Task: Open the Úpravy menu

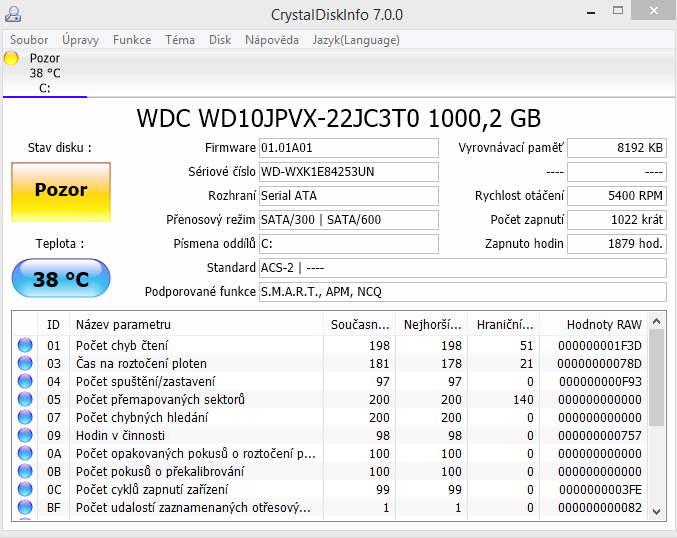Action: 80,40
